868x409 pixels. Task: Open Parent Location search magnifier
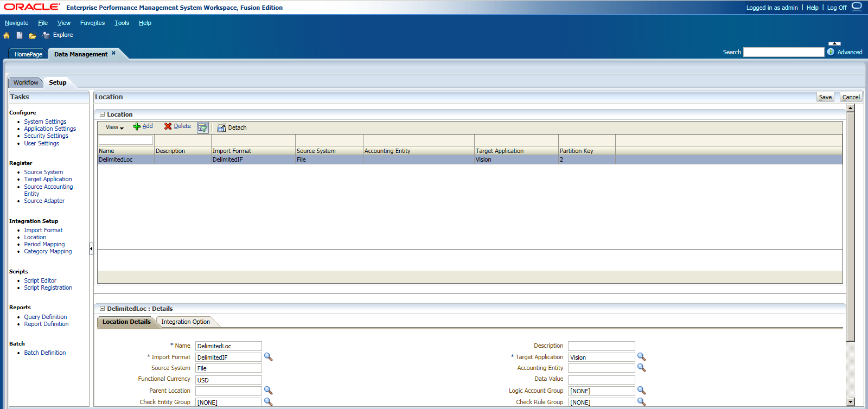click(x=268, y=391)
